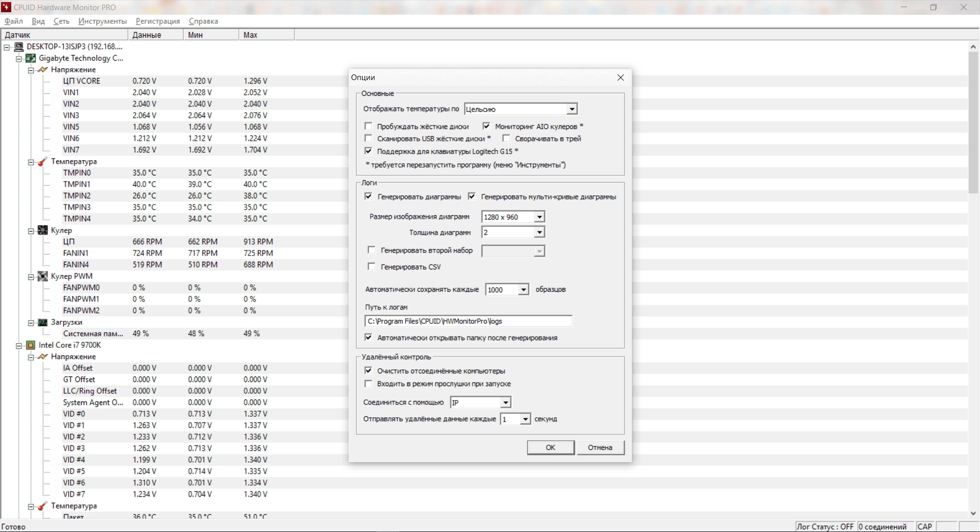Screen dimensions: 980x532
Task: Click the scrollbar down arrow
Action: point(973,514)
